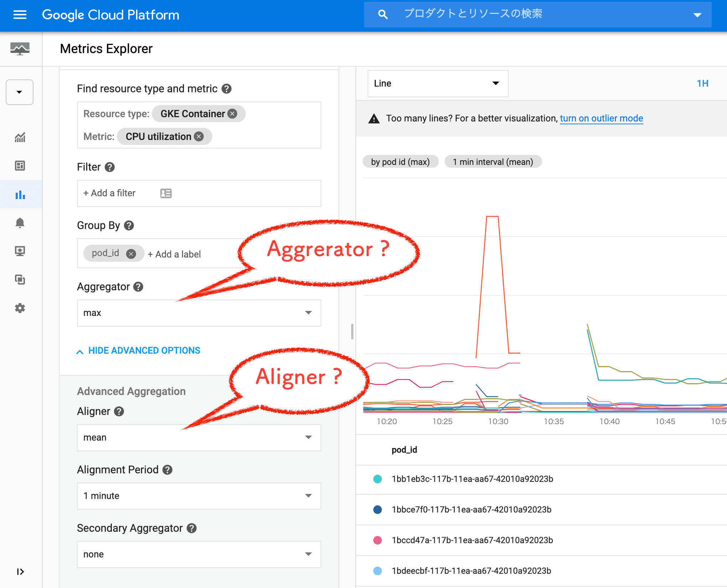
Task: Click the pod_id legend column header
Action: coord(404,450)
